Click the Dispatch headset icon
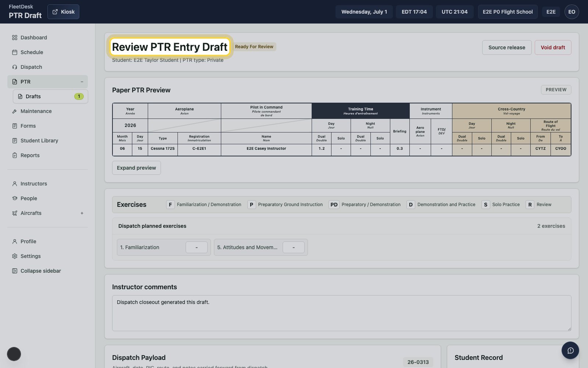The width and height of the screenshot is (588, 368). (x=15, y=67)
